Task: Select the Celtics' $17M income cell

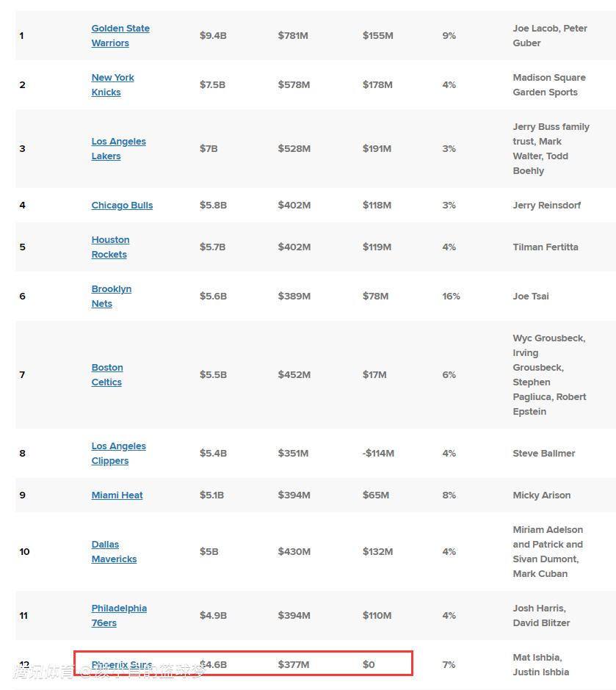Action: (x=374, y=375)
